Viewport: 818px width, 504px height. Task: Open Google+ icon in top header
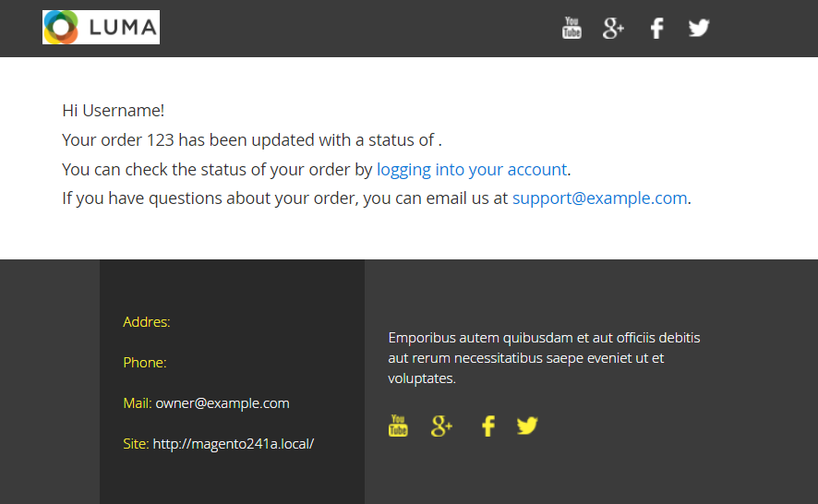tap(613, 28)
